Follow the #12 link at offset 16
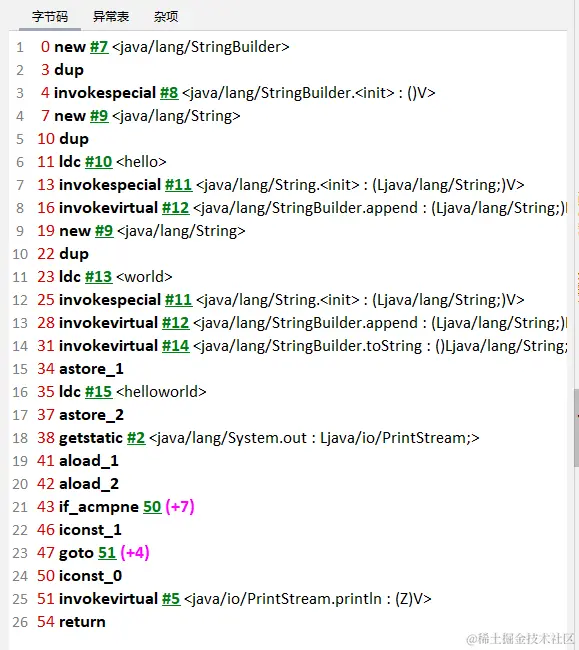Viewport: 579px width, 650px height. (x=175, y=208)
